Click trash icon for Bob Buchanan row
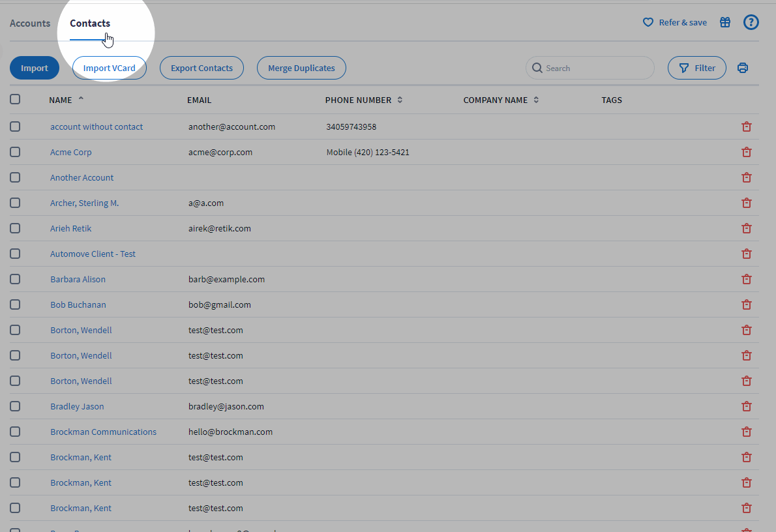 (747, 304)
